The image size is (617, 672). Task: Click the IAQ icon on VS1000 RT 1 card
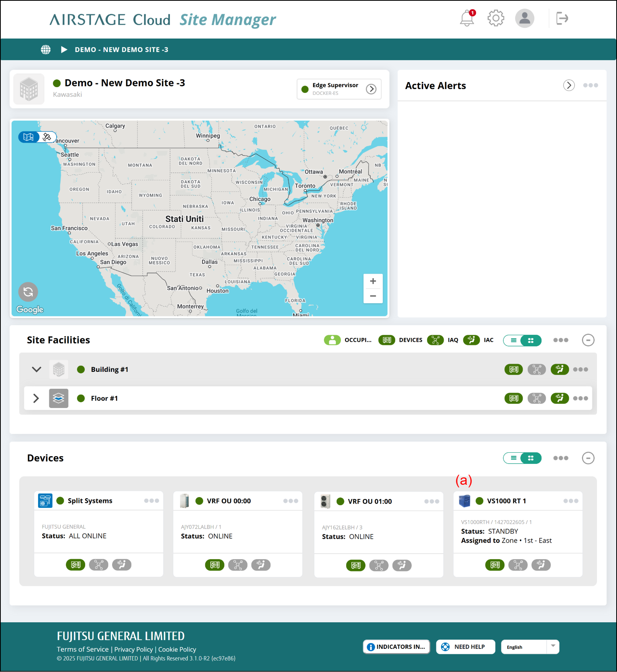point(518,565)
